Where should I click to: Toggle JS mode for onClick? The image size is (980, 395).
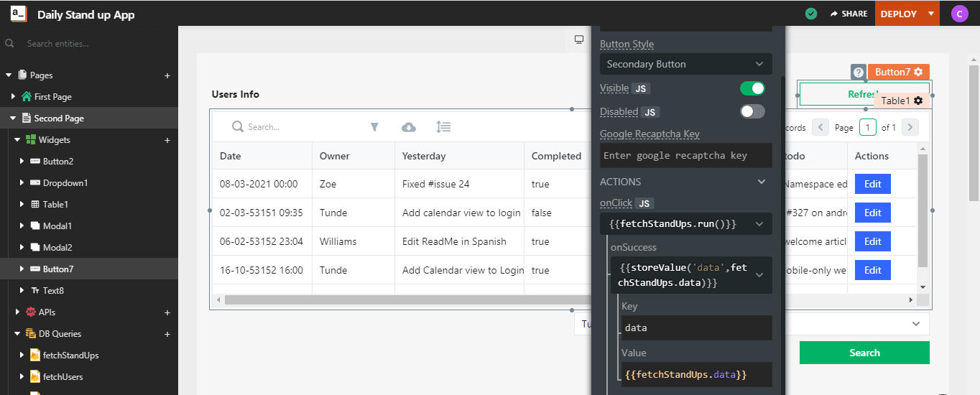point(644,203)
